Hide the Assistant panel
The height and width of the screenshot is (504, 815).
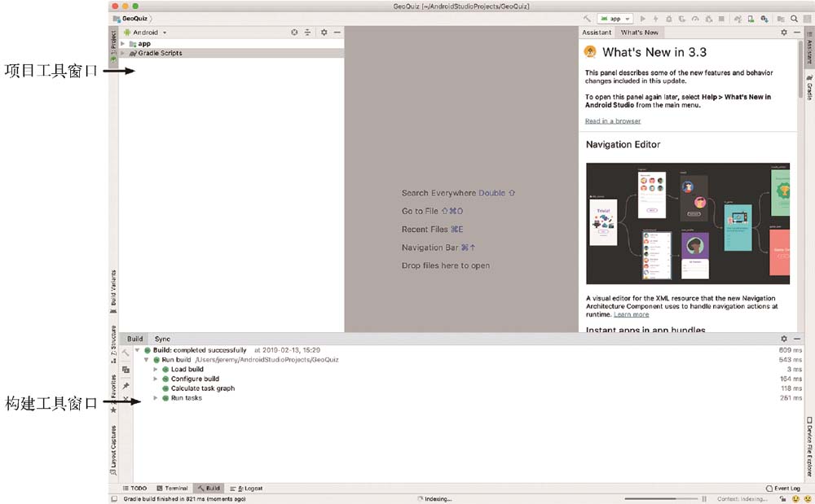[x=797, y=33]
